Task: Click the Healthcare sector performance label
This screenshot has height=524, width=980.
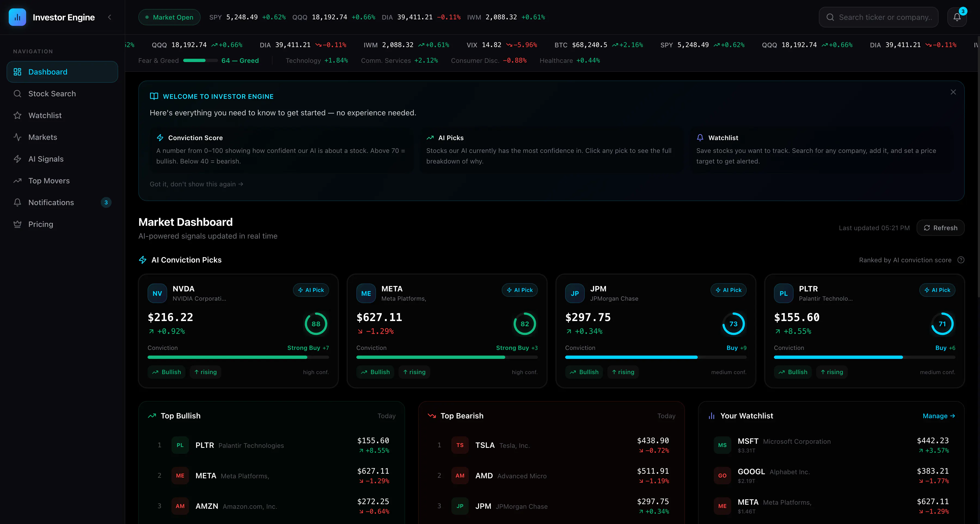Action: (569, 60)
